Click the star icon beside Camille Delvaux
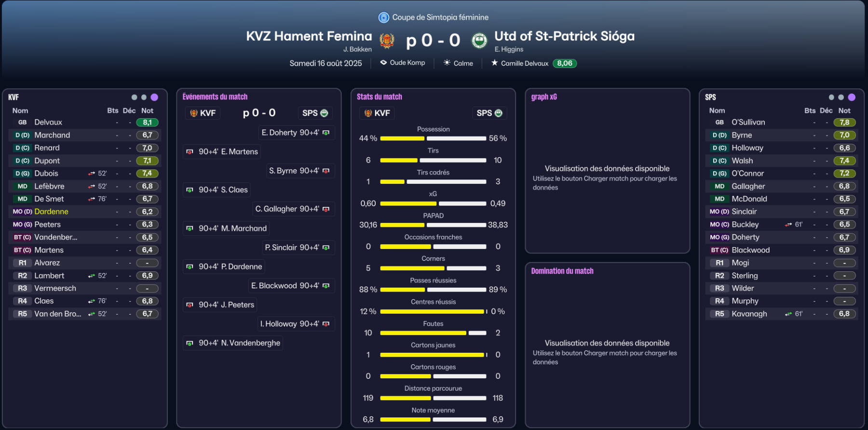Image resolution: width=868 pixels, height=430 pixels. tap(494, 63)
